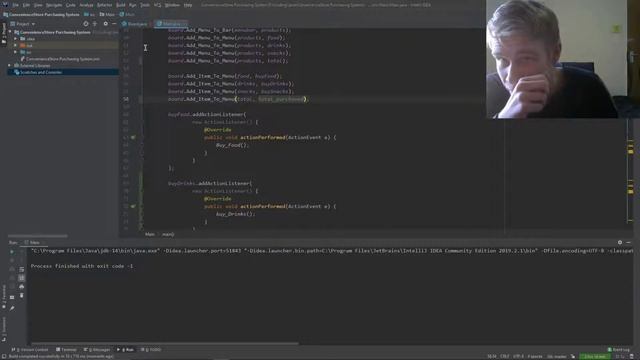Expand External Libraries node
Image resolution: width=640 pixels, height=360 pixels.
pyautogui.click(x=10, y=65)
